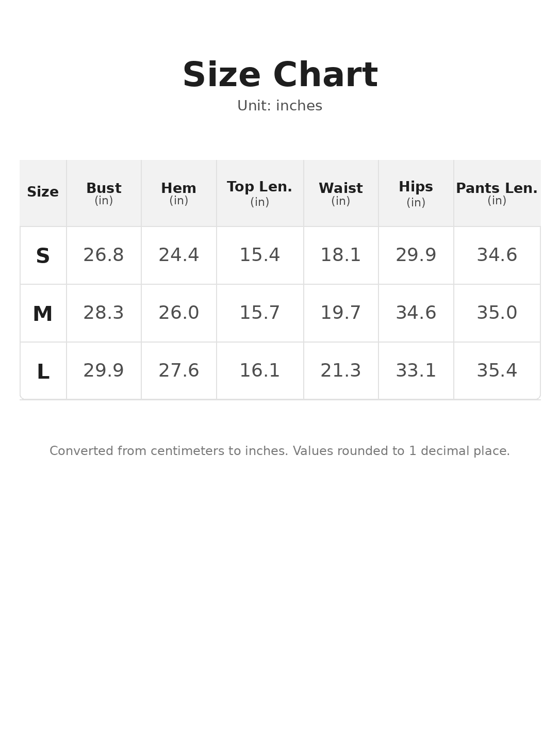Click the Unit: inches subtitle
560x747 pixels.
click(280, 106)
